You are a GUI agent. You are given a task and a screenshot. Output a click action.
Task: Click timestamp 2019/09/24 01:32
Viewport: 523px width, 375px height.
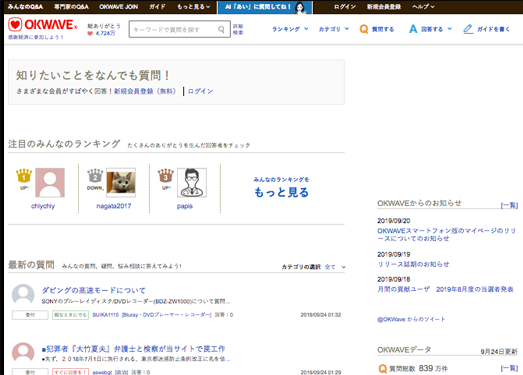[321, 315]
